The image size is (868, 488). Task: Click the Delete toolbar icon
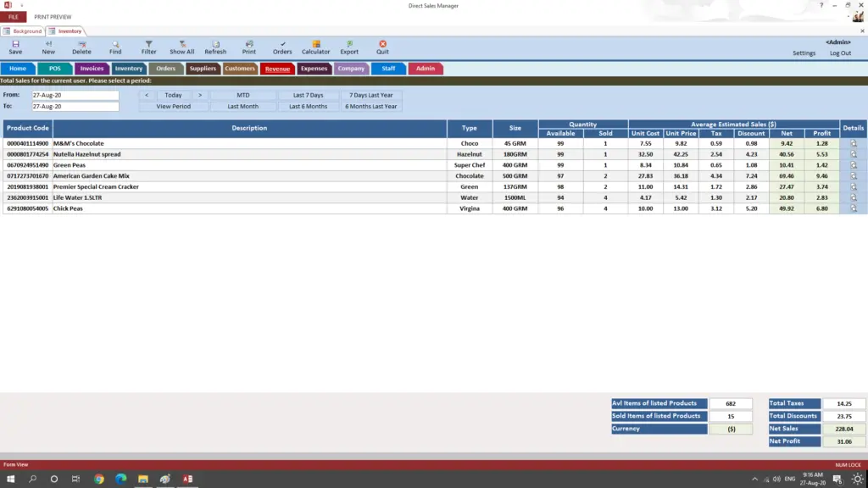(81, 46)
